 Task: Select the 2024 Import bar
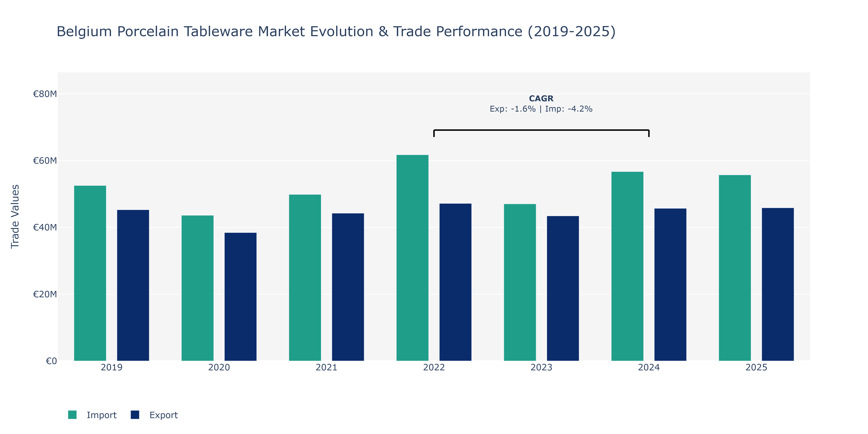pyautogui.click(x=627, y=266)
